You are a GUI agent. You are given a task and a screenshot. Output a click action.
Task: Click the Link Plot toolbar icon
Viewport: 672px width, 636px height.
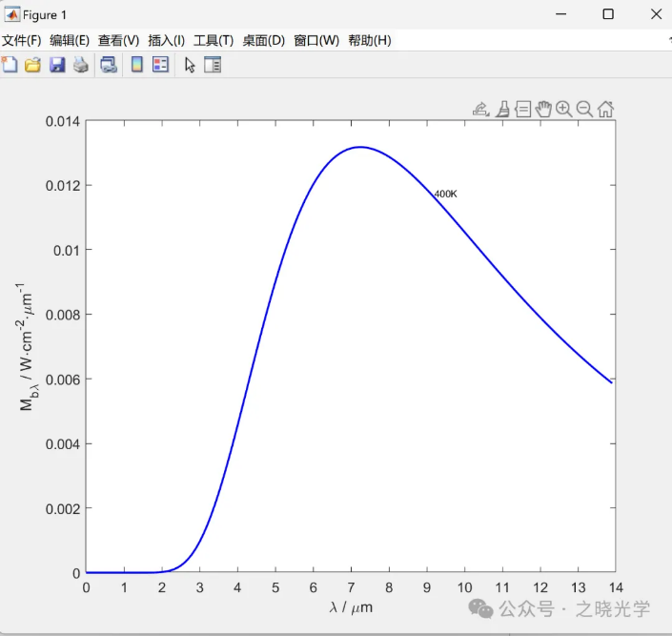coord(109,65)
